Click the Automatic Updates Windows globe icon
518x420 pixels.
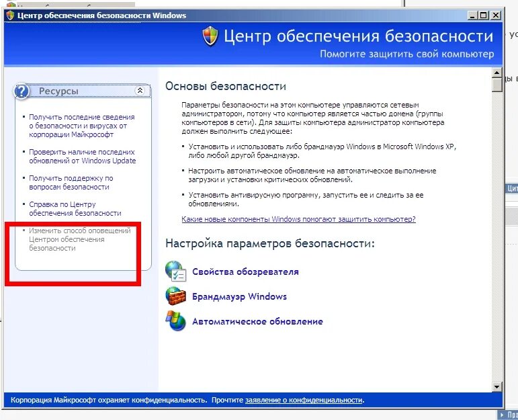point(176,321)
